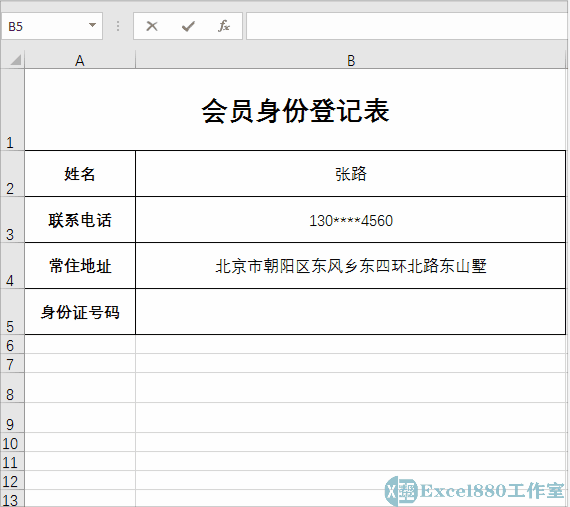Select the 姓名 label cell
Viewport: 570px width, 507px height.
[x=80, y=174]
